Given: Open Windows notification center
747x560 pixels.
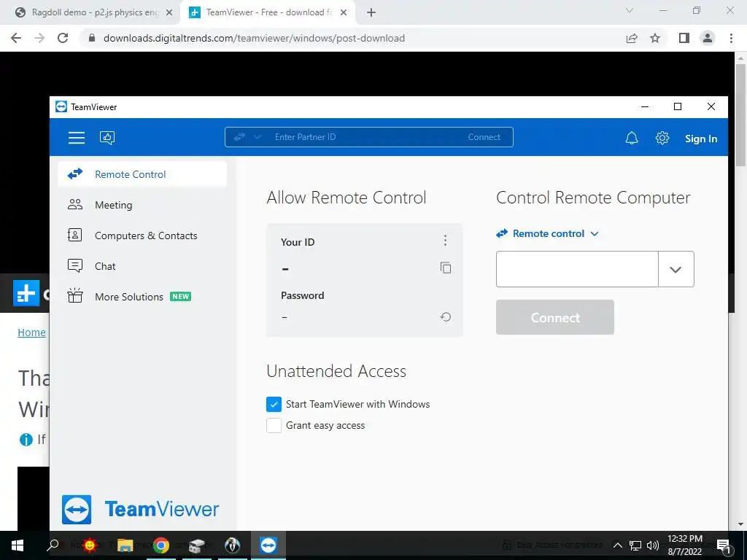Looking at the screenshot, I should click(724, 546).
